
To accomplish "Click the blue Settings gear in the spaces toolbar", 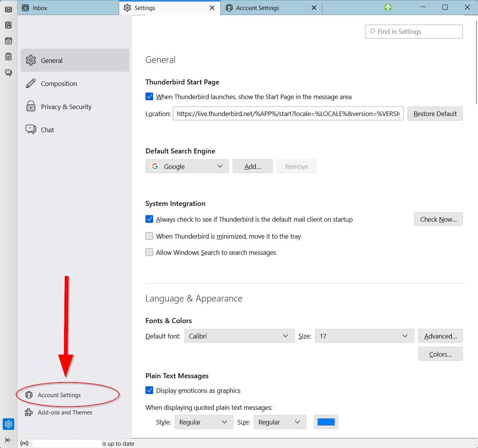I will coord(8,424).
